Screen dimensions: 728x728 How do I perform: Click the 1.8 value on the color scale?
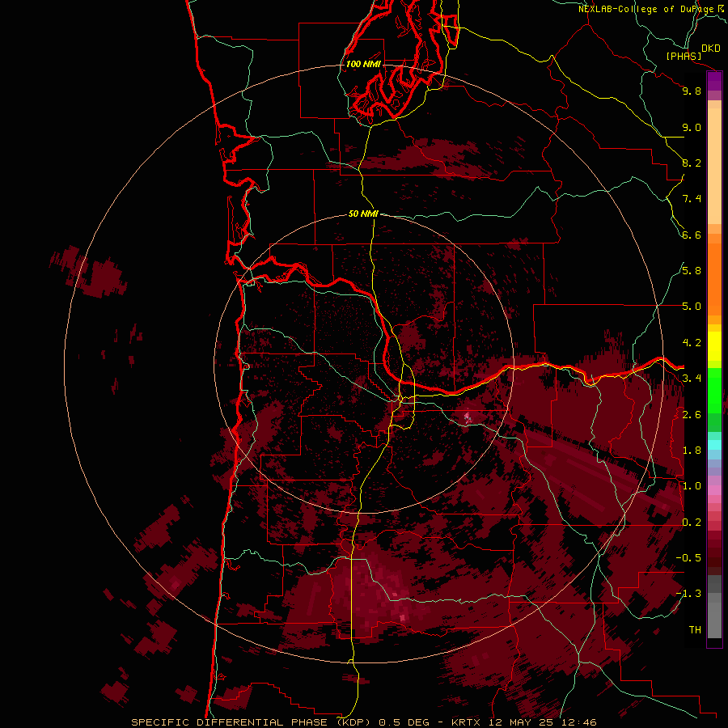[x=692, y=451]
